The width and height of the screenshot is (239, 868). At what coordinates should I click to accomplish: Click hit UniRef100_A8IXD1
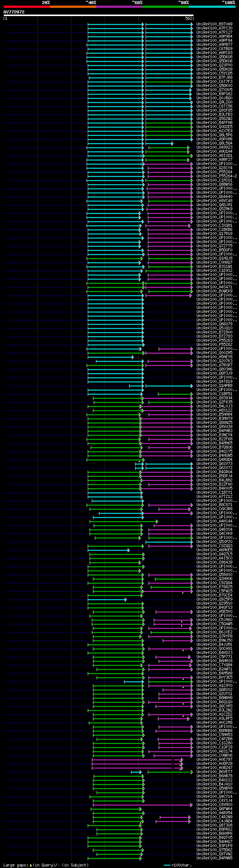pyautogui.click(x=214, y=155)
